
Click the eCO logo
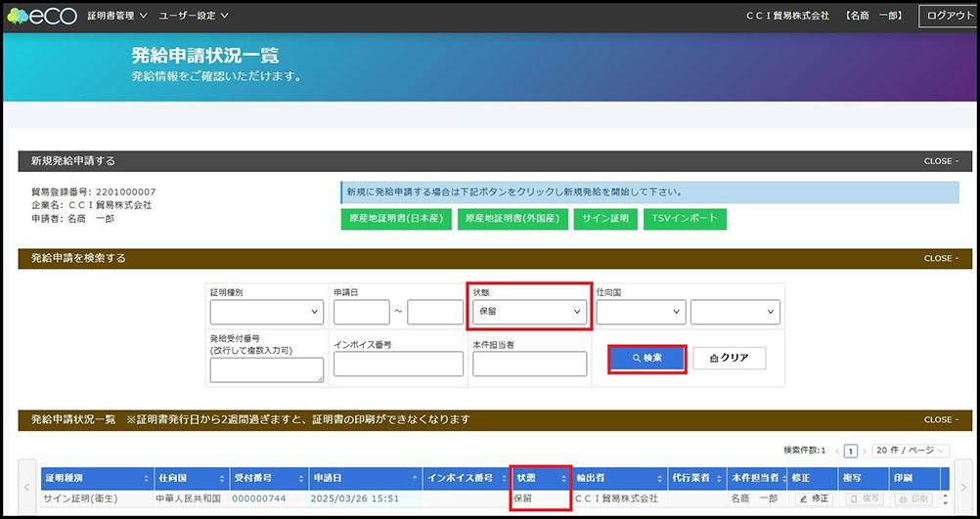click(x=41, y=17)
